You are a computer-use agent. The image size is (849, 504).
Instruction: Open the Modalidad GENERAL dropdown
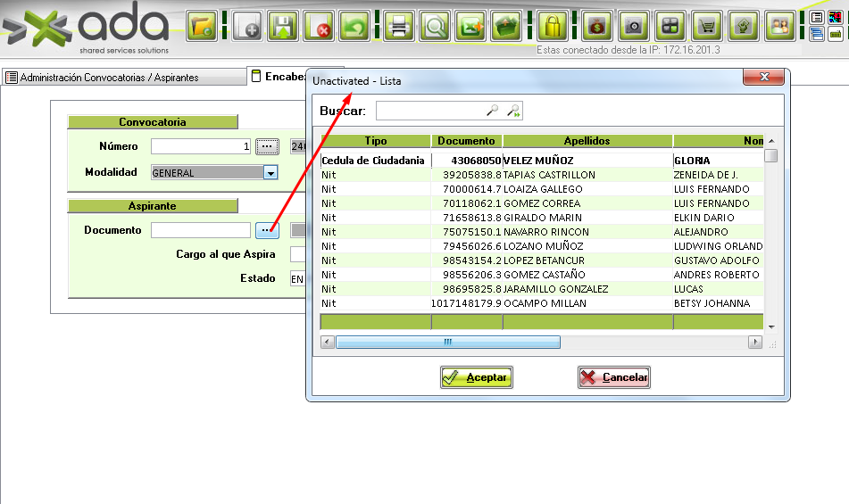coord(271,173)
